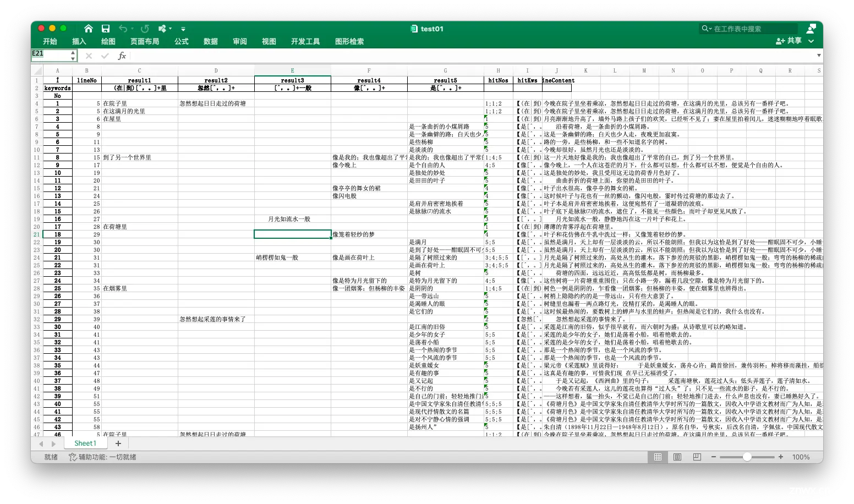854x504 pixels.
Task: Add a new sheet with plus button
Action: tap(118, 443)
